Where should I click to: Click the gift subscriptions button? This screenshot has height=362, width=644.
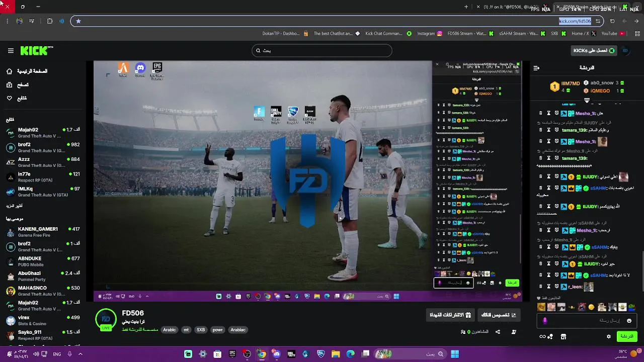click(x=450, y=315)
